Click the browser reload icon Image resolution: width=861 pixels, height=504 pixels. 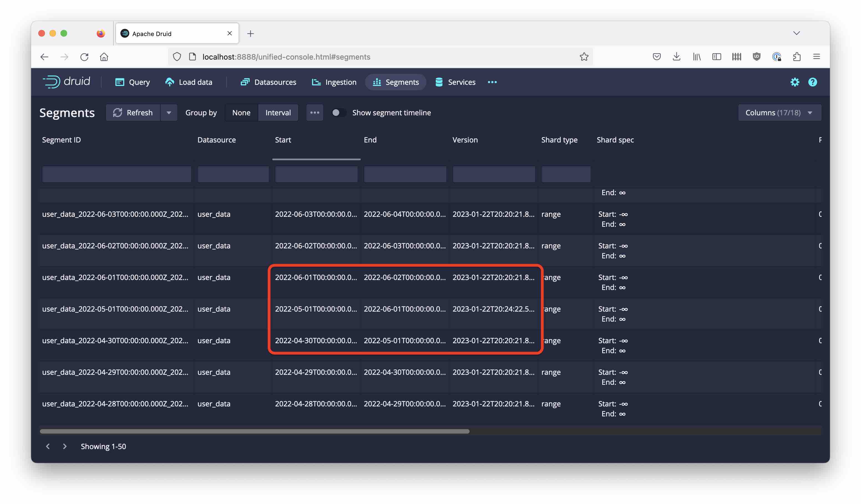(84, 57)
